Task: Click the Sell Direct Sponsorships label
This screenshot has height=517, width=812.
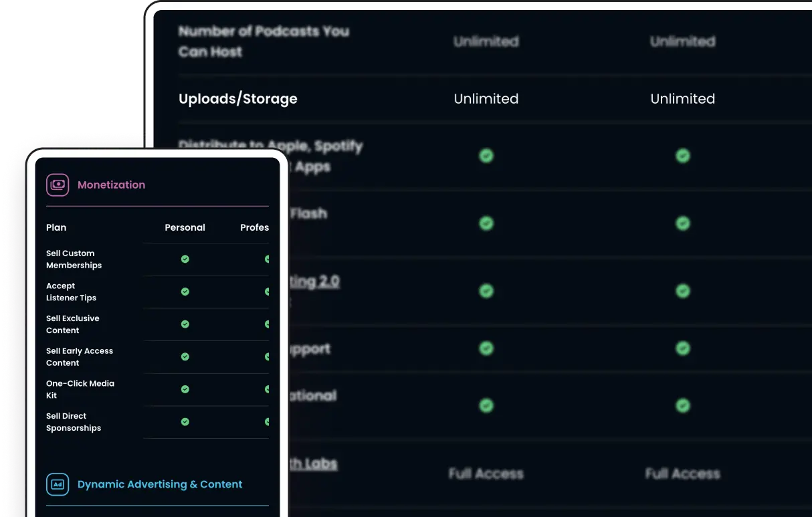Action: point(74,422)
